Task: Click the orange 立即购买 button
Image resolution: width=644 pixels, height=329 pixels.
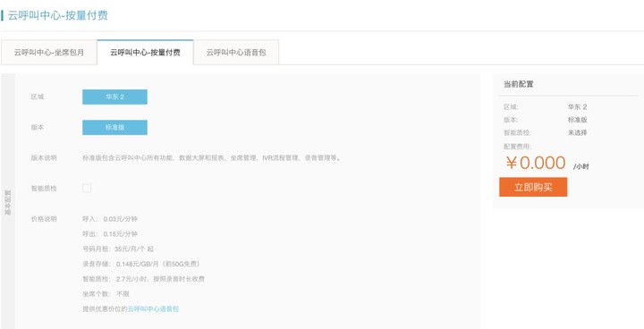Action: (533, 187)
